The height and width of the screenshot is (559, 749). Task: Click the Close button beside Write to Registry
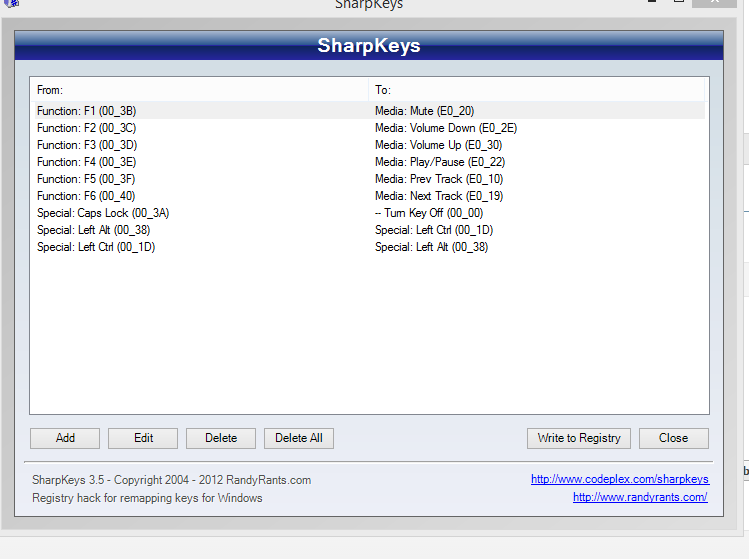tap(674, 438)
